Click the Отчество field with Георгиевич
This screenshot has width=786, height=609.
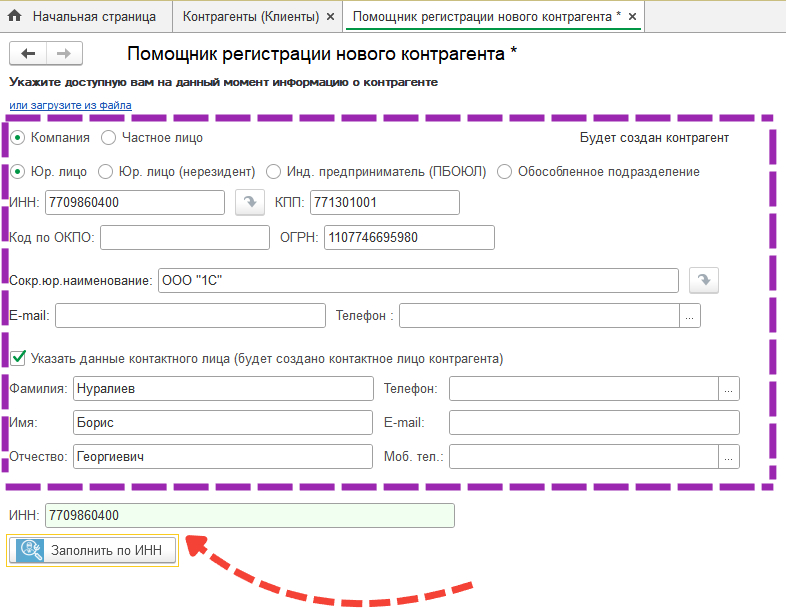(x=223, y=457)
